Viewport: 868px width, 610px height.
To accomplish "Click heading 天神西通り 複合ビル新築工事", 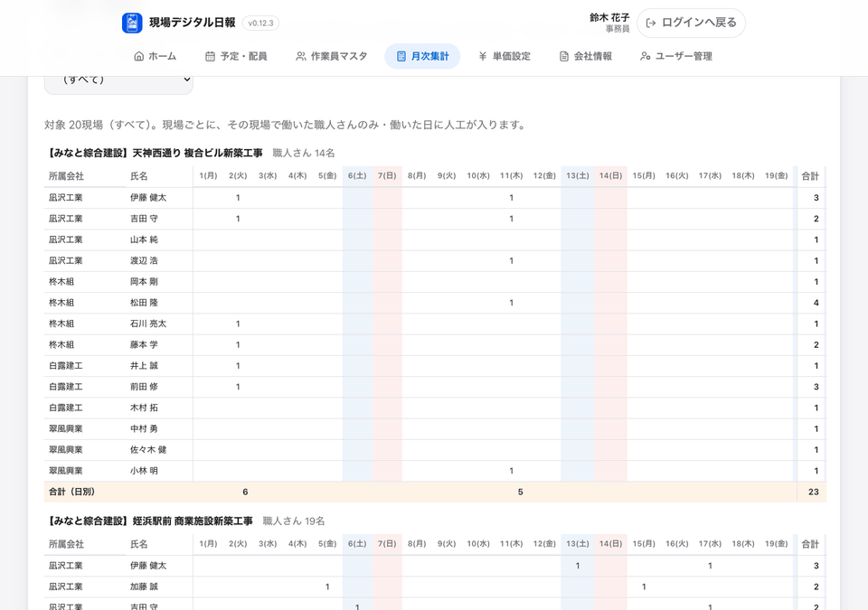I will 198,153.
